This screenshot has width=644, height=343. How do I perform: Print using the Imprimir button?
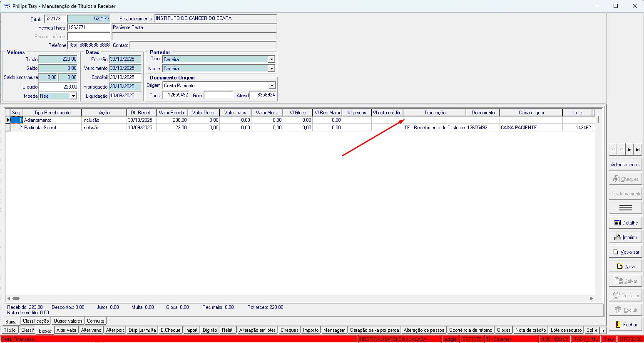tap(626, 237)
